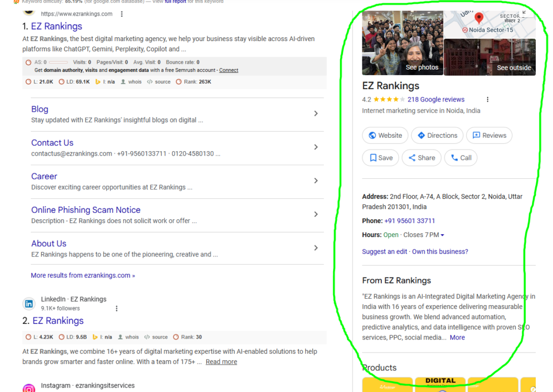The image size is (553, 392).
Task: View source in first result's SEO bar
Action: (159, 82)
